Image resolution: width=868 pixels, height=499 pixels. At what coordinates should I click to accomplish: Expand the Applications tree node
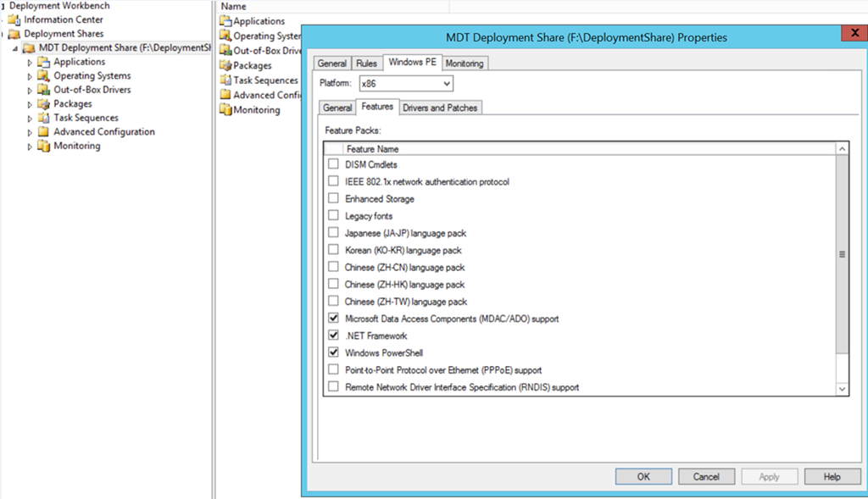(x=30, y=63)
